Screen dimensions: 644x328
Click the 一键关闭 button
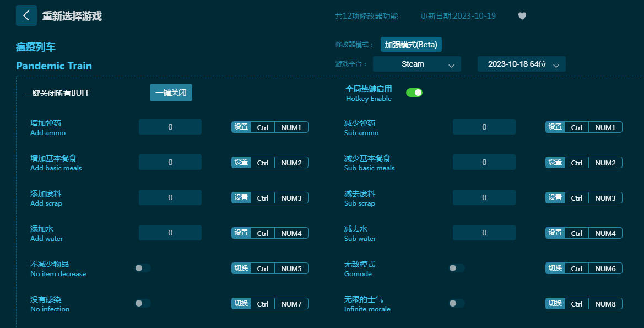click(171, 93)
